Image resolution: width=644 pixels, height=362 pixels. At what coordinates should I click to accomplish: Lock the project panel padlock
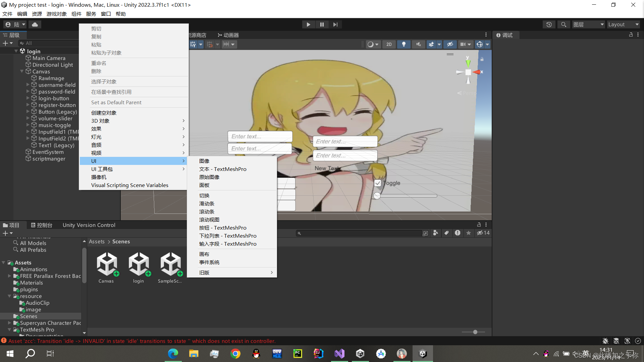479,225
